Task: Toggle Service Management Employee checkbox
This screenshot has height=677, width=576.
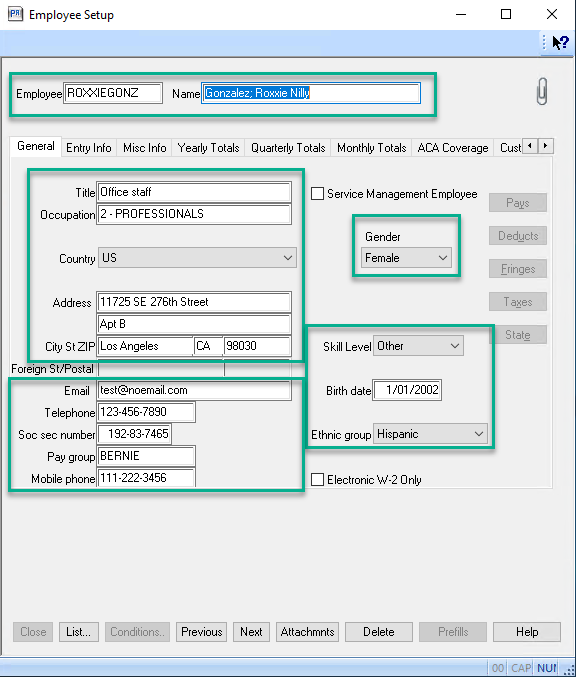Action: click(317, 193)
